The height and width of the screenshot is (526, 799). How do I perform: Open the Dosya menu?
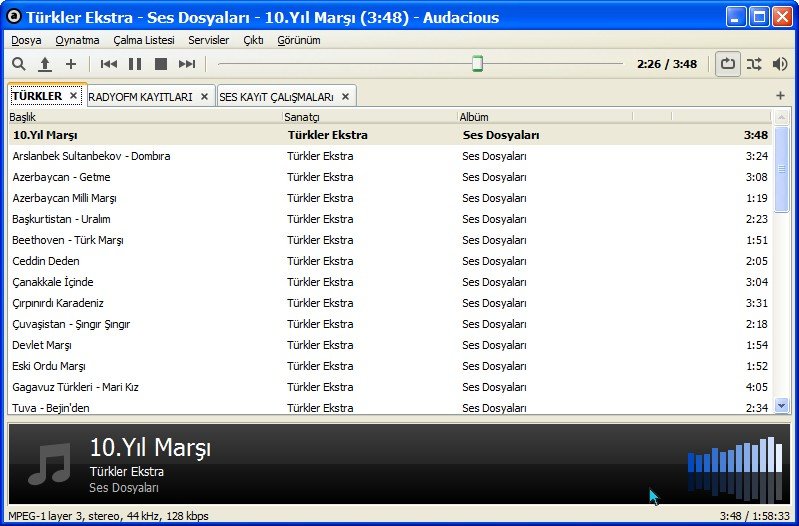pyautogui.click(x=26, y=40)
